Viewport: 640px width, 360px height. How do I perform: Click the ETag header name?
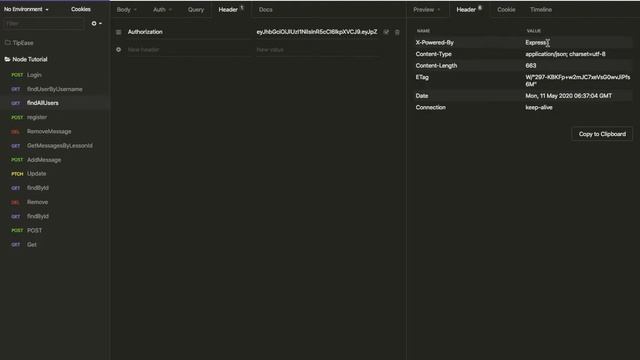tap(422, 77)
